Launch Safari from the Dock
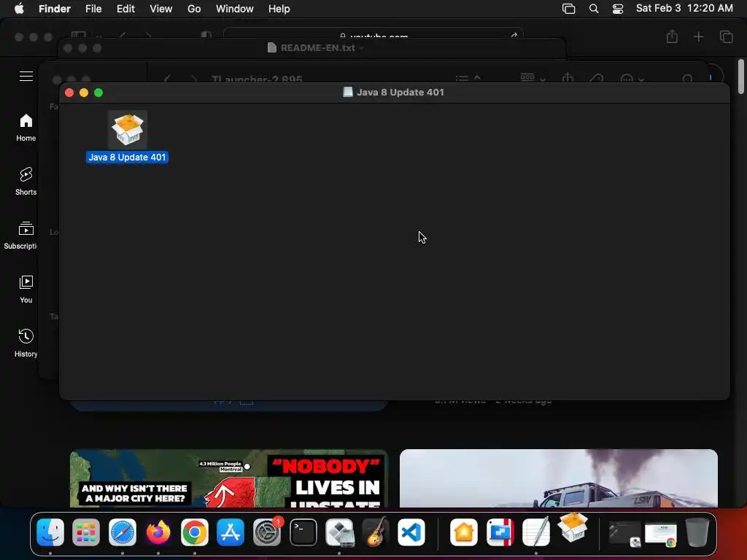 click(123, 532)
